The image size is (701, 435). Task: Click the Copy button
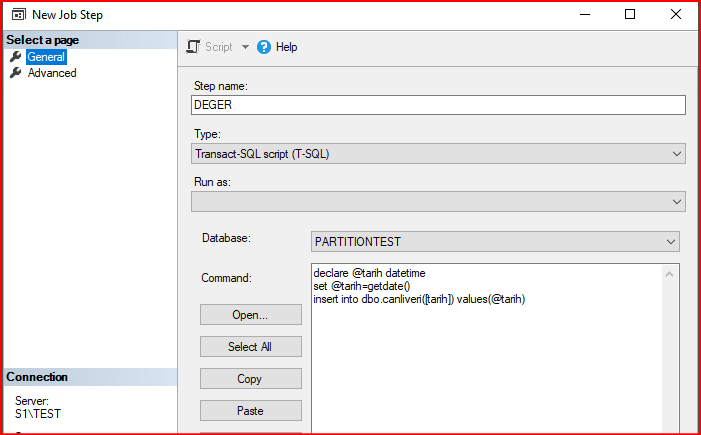(250, 379)
